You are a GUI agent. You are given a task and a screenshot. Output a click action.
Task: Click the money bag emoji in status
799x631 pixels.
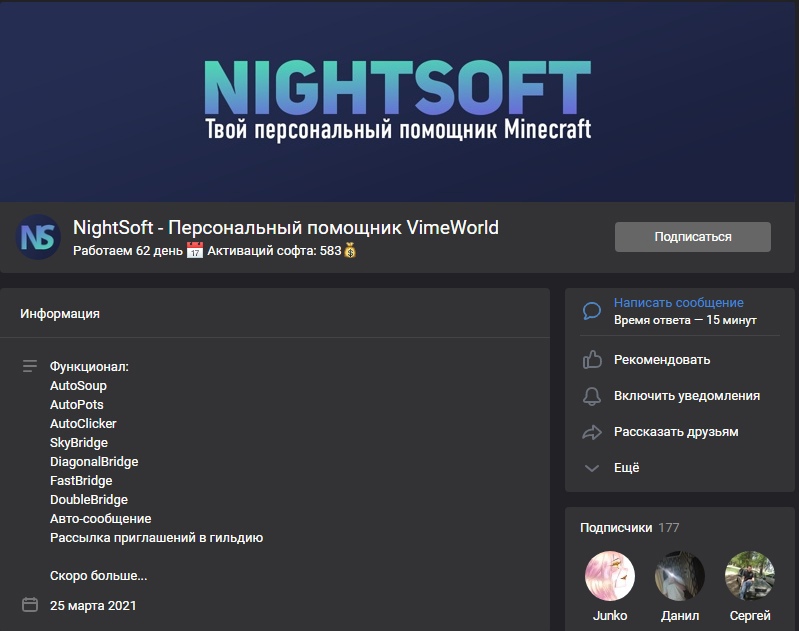(x=350, y=250)
